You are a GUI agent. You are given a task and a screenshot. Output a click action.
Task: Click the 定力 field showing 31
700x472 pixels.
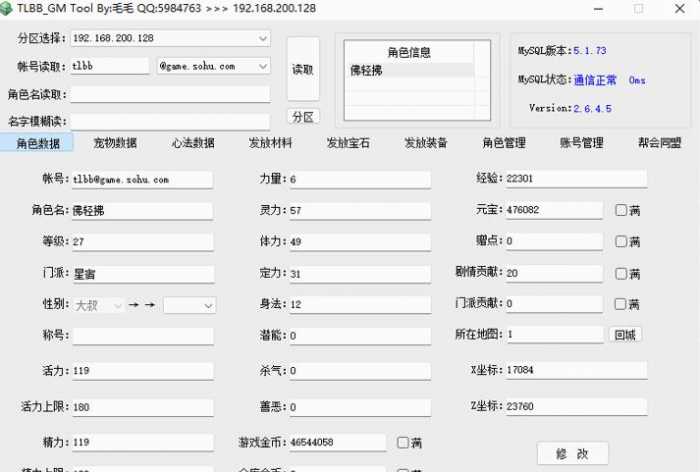coord(360,274)
